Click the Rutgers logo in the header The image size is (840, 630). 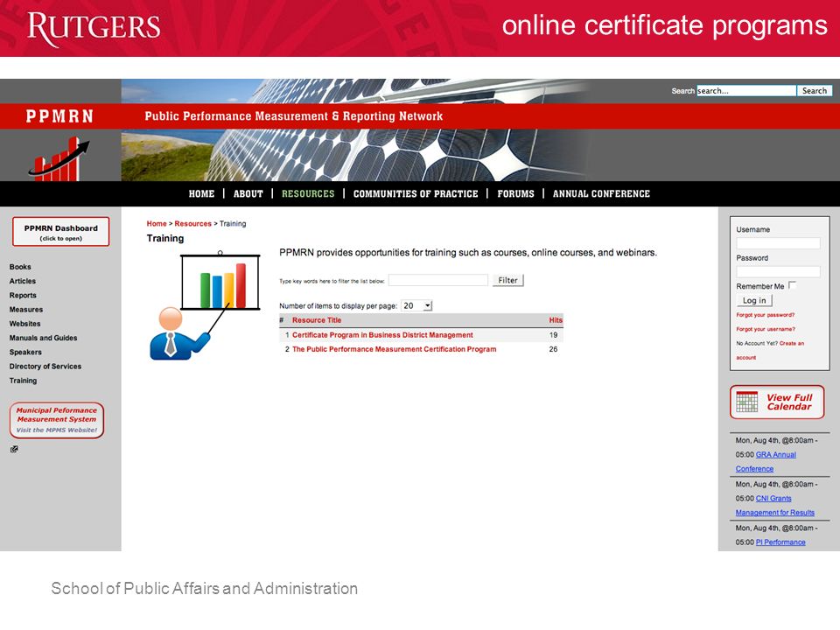click(94, 28)
